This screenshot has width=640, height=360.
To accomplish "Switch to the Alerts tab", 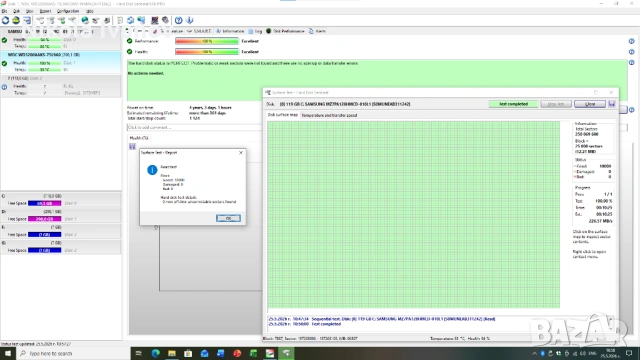I will (x=318, y=31).
